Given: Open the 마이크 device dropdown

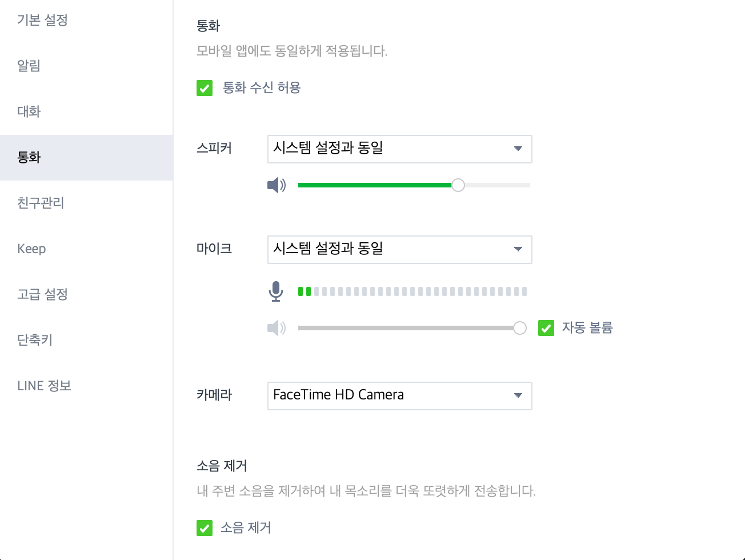Looking at the screenshot, I should pyautogui.click(x=400, y=250).
